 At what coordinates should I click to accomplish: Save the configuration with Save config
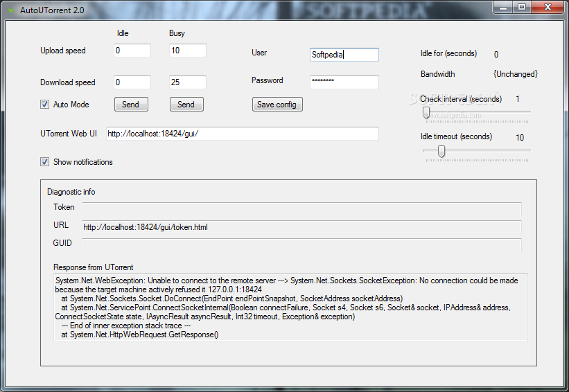point(277,105)
